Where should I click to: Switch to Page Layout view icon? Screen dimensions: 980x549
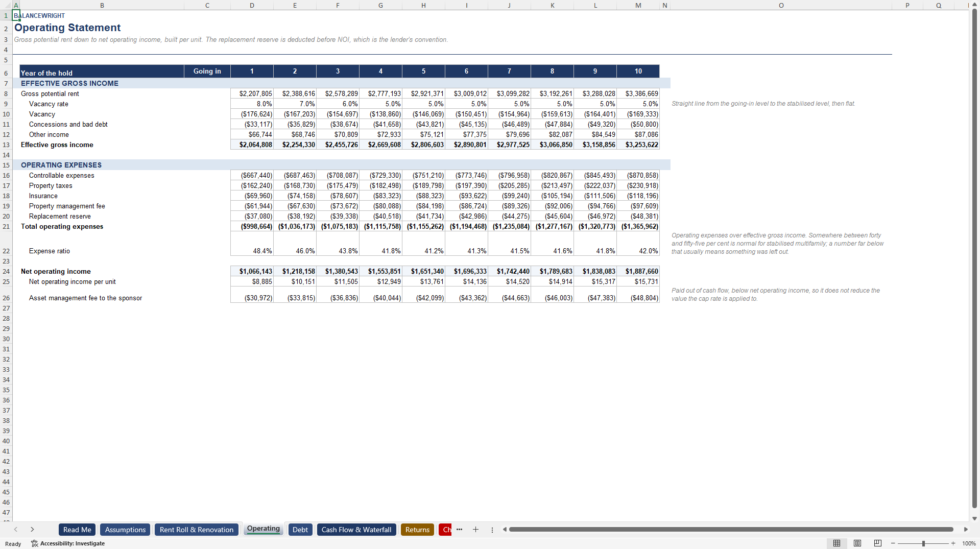[x=857, y=543]
